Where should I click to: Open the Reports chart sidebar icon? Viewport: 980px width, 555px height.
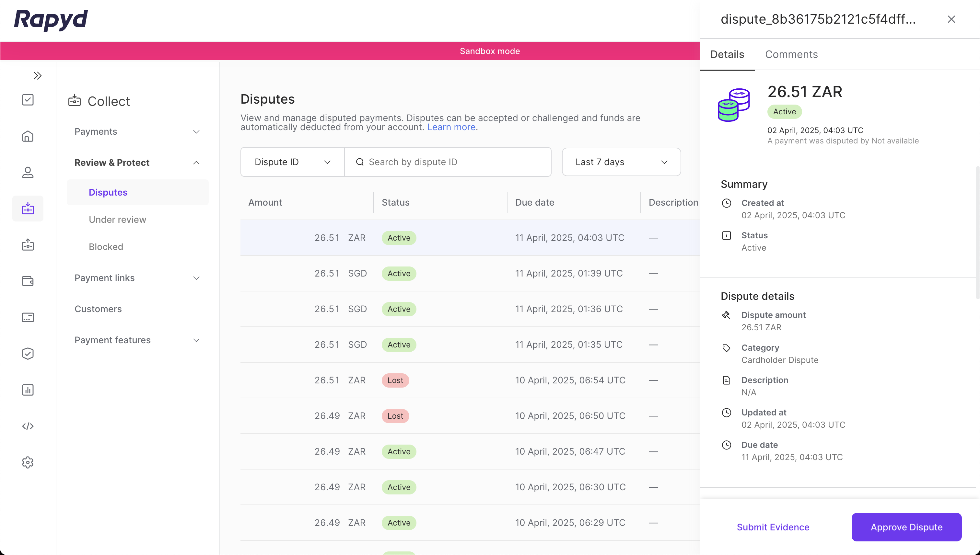[x=28, y=390]
